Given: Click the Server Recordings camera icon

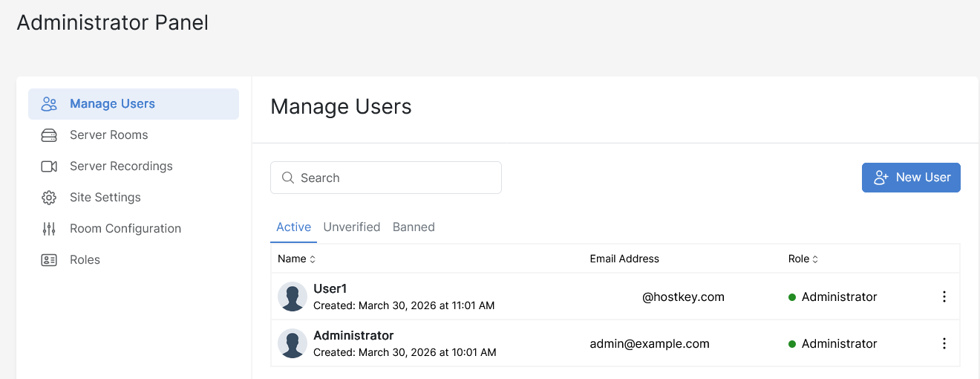Looking at the screenshot, I should tap(49, 166).
